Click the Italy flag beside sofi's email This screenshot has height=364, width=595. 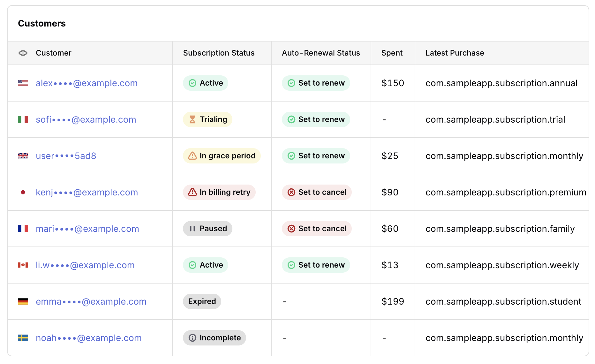[x=23, y=119]
